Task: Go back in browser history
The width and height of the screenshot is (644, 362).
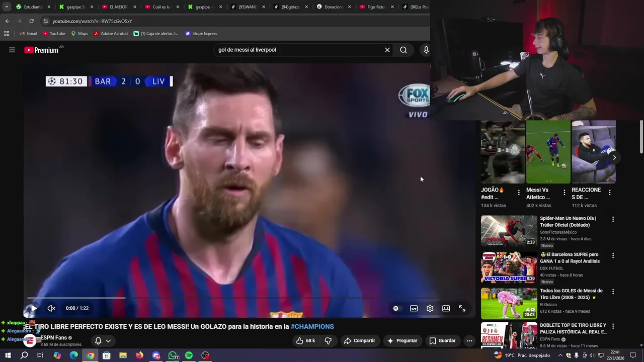Action: point(7,21)
